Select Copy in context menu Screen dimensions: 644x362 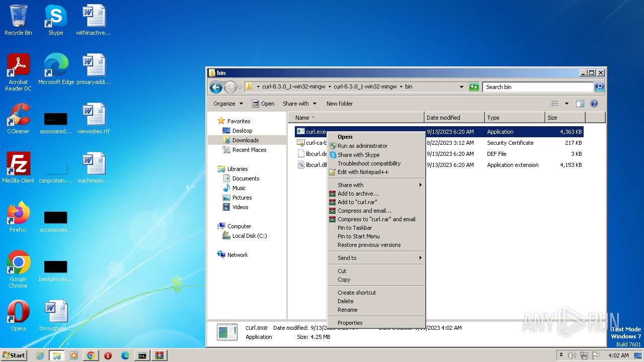click(375, 280)
